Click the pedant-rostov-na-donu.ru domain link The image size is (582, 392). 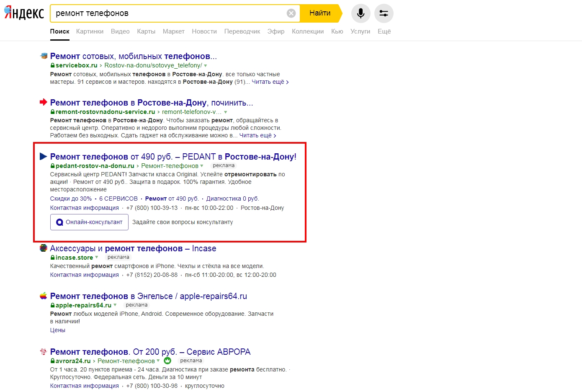(x=95, y=166)
